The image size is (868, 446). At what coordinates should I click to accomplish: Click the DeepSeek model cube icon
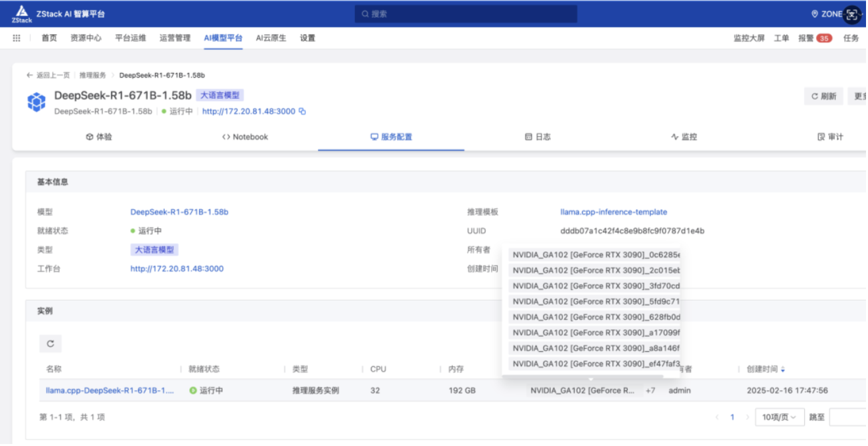36,102
